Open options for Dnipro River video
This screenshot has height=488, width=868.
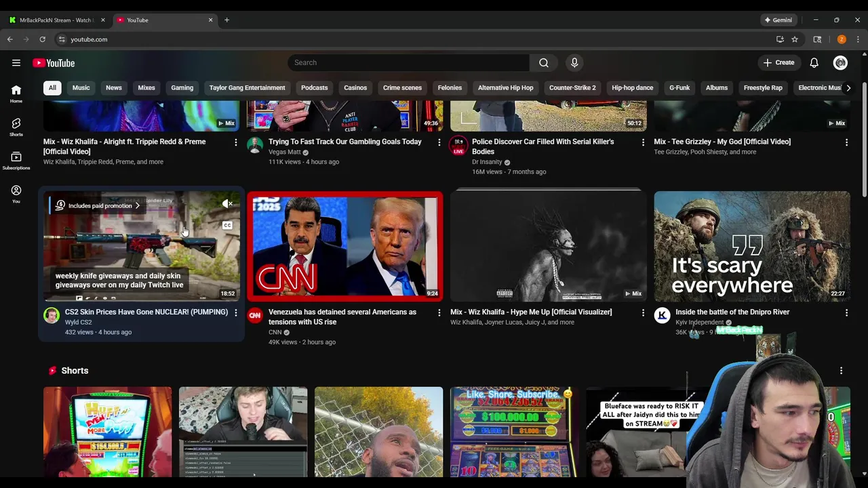pyautogui.click(x=846, y=312)
